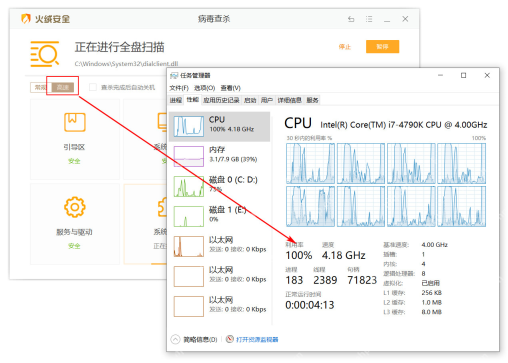This screenshot has height=363, width=508.
Task: Click the Intel Core i7-4790K CPU label
Action: tap(404, 125)
